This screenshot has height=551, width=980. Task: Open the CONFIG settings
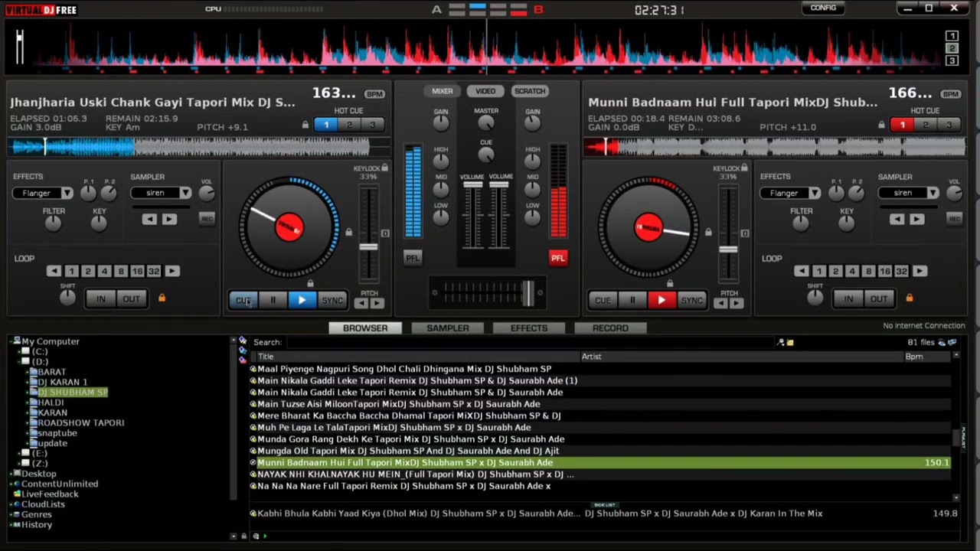824,8
